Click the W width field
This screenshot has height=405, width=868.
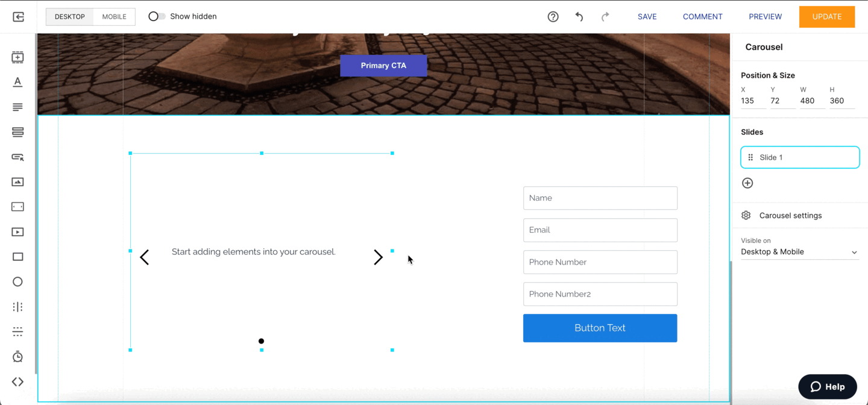[x=812, y=101]
